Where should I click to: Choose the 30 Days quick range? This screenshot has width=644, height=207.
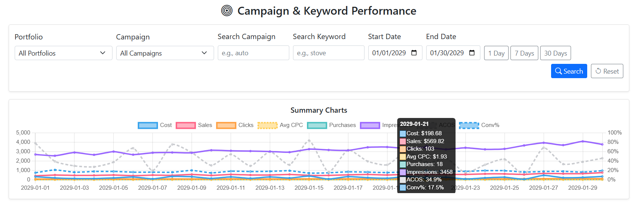click(x=555, y=53)
